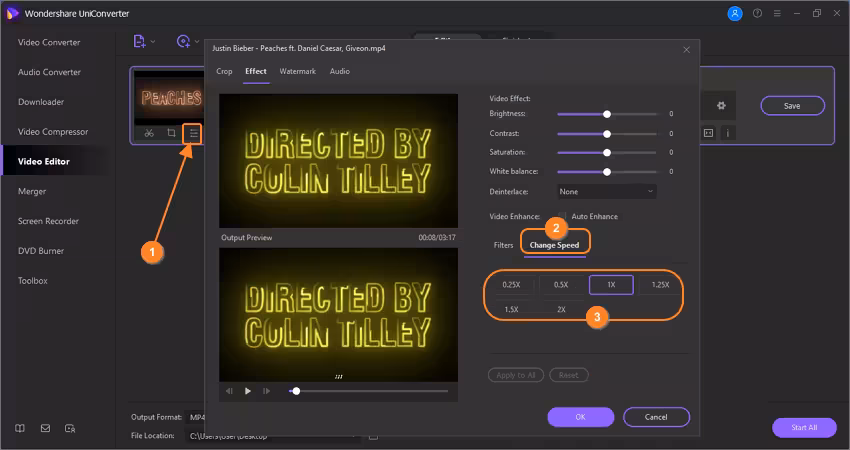This screenshot has width=850, height=450.
Task: Switch to the Watermark tab
Action: [x=298, y=71]
